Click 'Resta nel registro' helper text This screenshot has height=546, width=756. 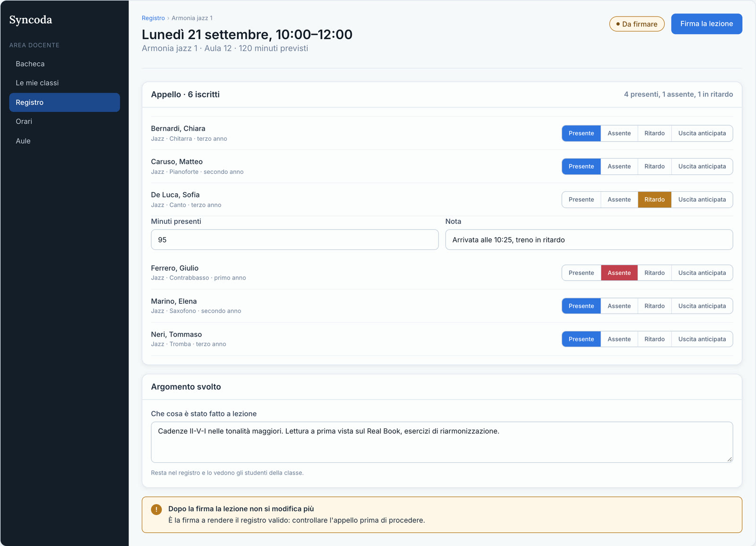(227, 473)
